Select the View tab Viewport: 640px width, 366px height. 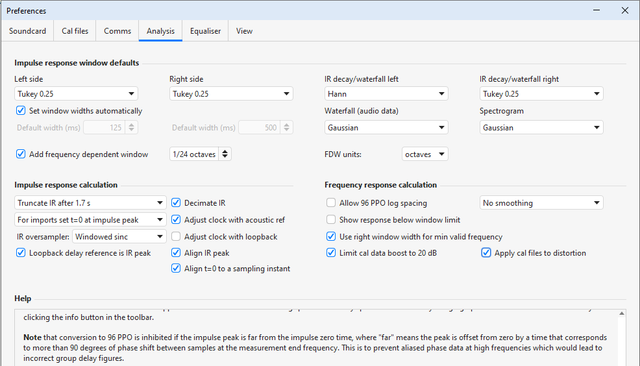pos(244,31)
